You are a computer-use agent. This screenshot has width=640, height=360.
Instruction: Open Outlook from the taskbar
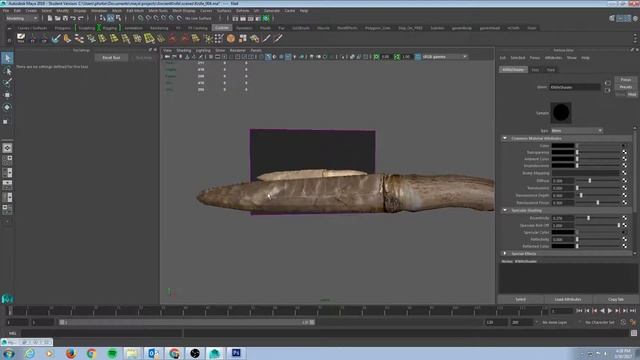[x=154, y=353]
